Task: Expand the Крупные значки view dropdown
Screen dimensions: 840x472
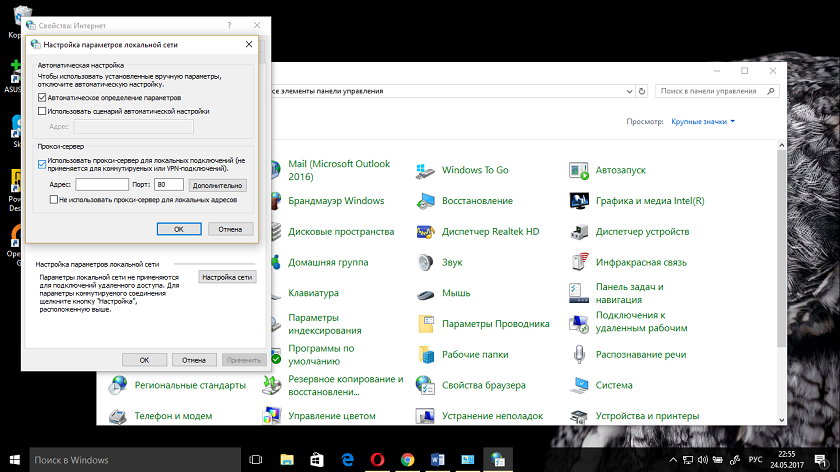Action: coord(703,121)
